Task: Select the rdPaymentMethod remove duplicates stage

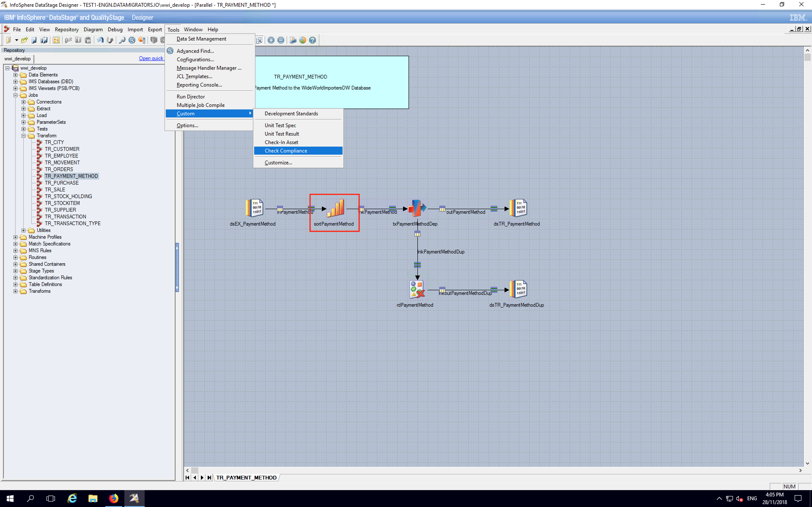Action: pyautogui.click(x=417, y=289)
